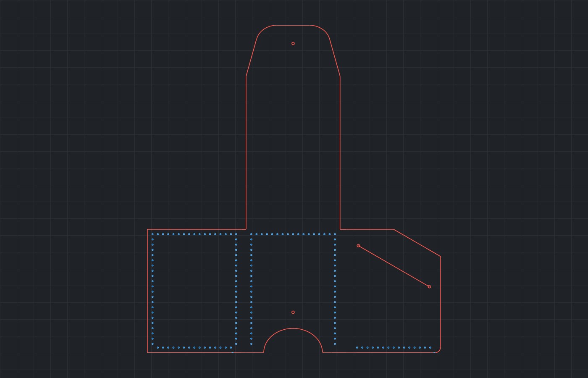Click the upper-left endpoint circle of the diagonal slit line
The height and width of the screenshot is (378, 588).
(x=358, y=246)
